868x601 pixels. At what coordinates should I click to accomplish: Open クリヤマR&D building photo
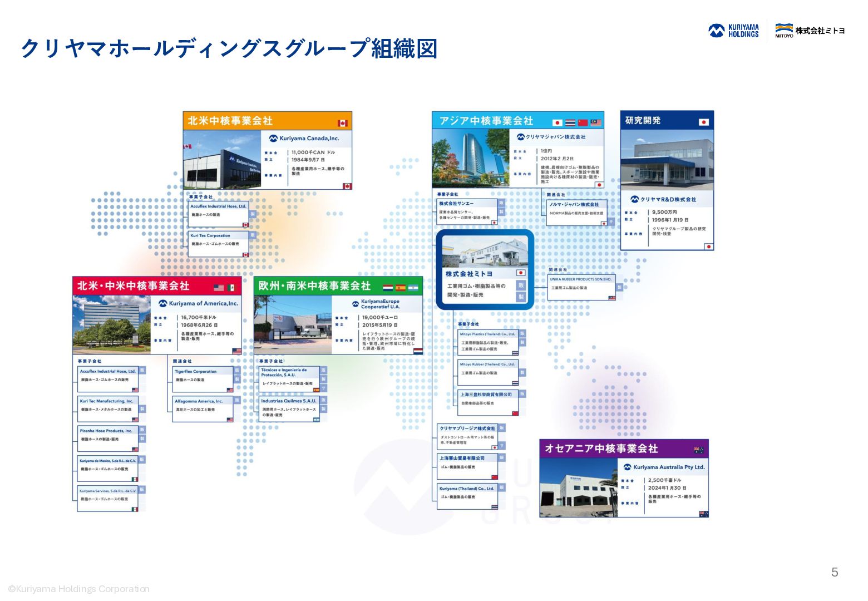tap(667, 161)
